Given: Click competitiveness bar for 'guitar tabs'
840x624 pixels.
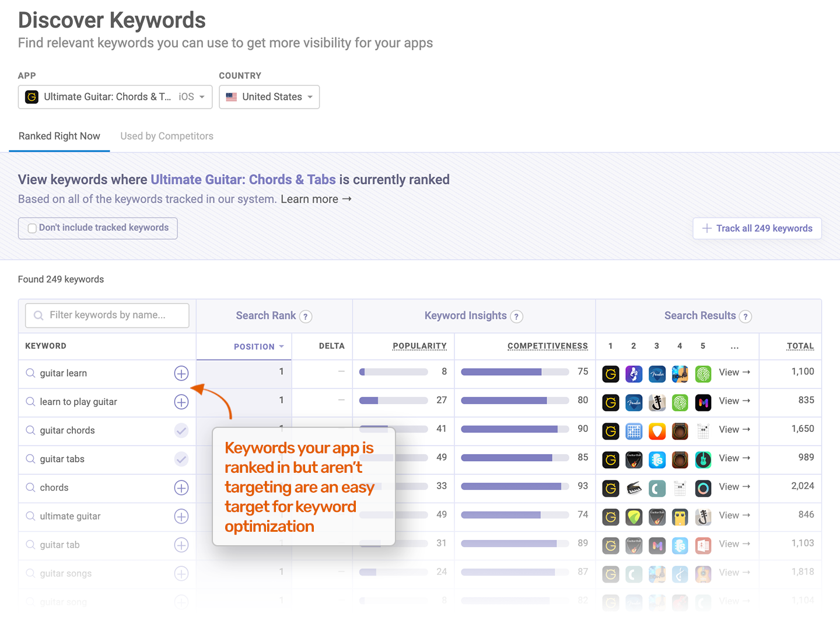Looking at the screenshot, I should point(515,458).
